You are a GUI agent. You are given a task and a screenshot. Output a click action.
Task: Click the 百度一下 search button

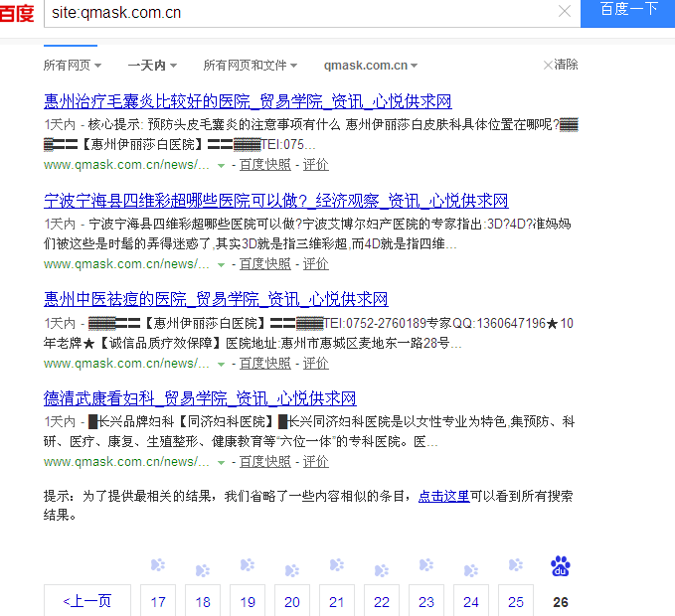click(627, 13)
